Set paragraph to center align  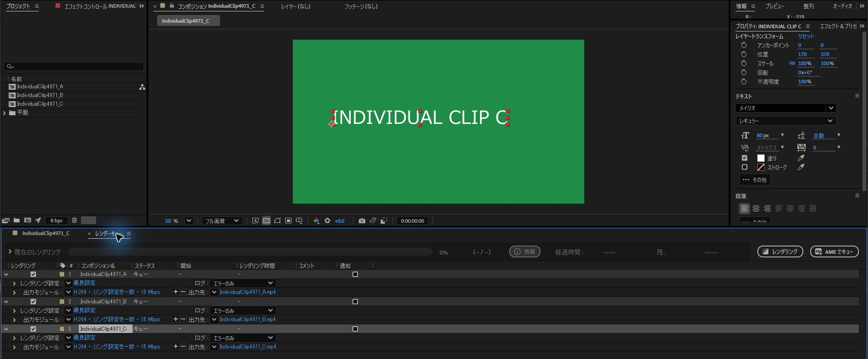756,209
